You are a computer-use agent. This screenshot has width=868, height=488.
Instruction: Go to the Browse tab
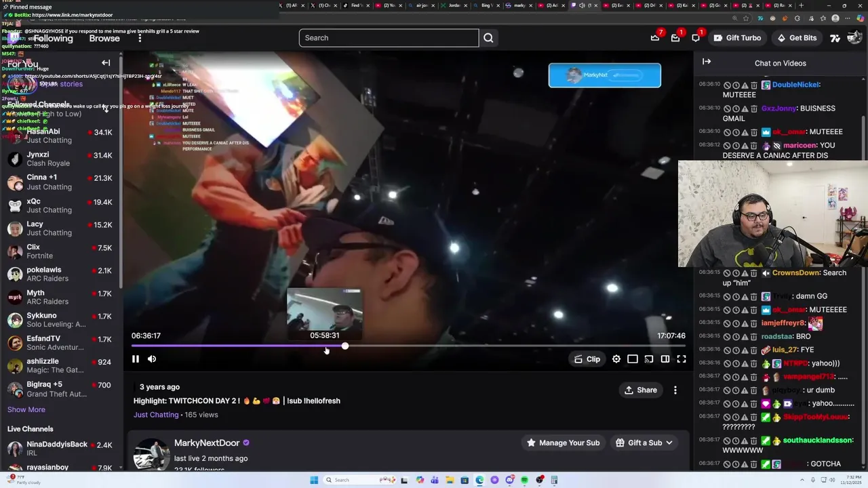[104, 39]
